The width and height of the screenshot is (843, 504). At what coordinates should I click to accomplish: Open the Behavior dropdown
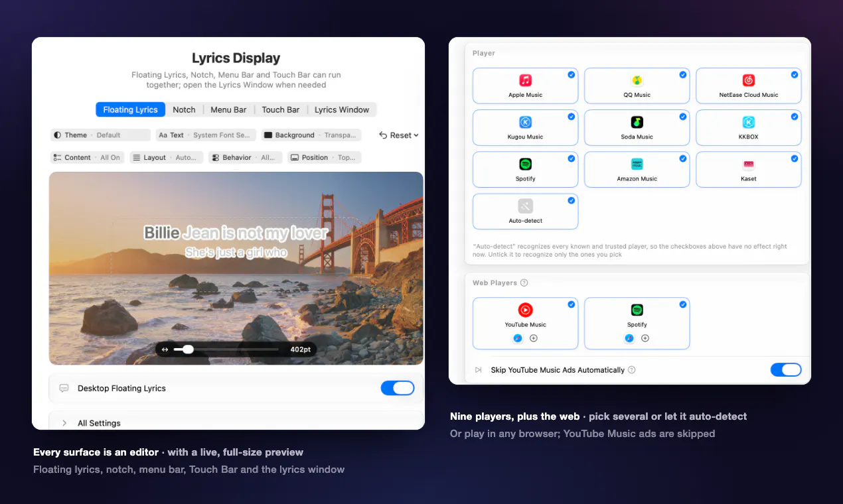pyautogui.click(x=245, y=158)
